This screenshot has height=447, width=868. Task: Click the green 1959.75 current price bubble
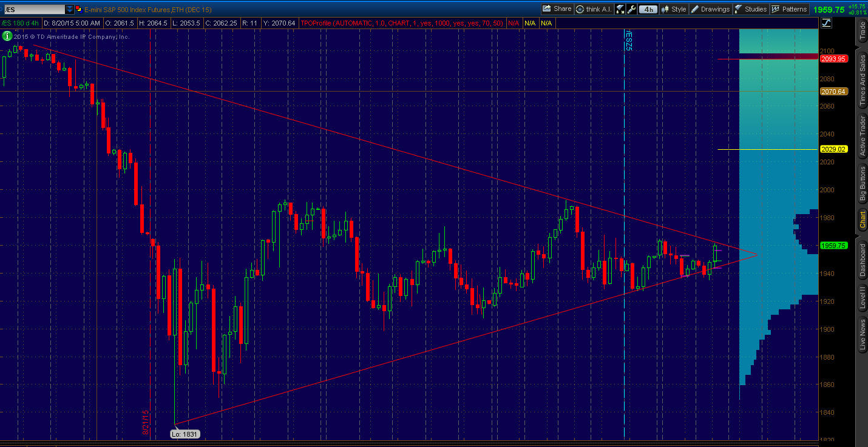(x=833, y=246)
